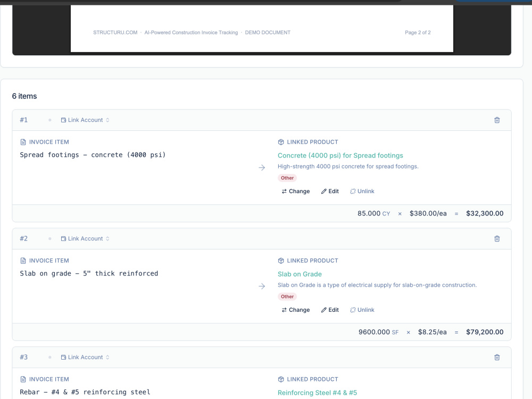The height and width of the screenshot is (399, 532).
Task: Select text 'Slab on grade – 5" thick reinforced'
Action: pos(89,274)
